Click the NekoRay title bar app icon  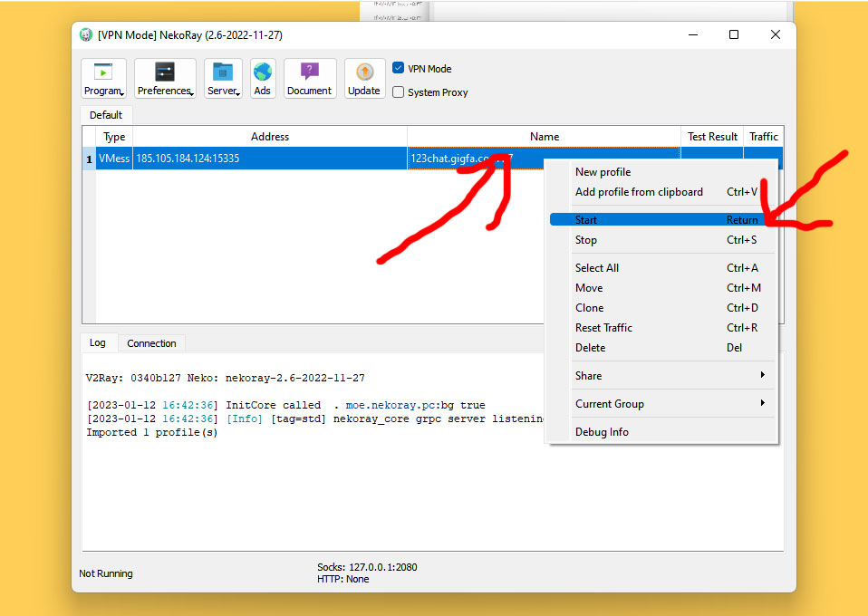point(86,35)
